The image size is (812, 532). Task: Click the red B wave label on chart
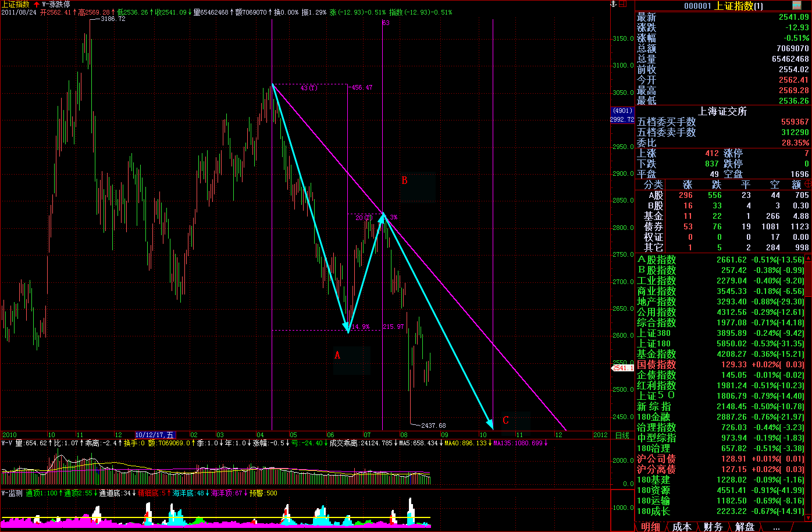404,180
